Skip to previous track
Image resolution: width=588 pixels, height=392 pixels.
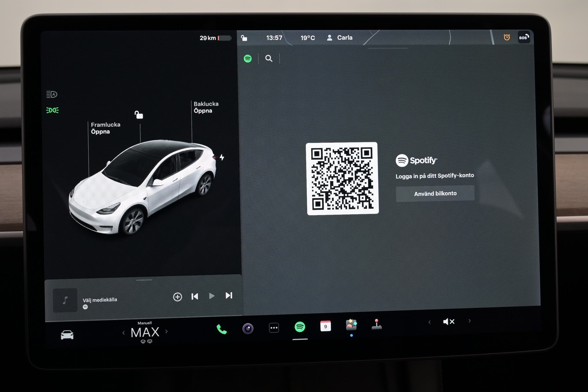[195, 297]
